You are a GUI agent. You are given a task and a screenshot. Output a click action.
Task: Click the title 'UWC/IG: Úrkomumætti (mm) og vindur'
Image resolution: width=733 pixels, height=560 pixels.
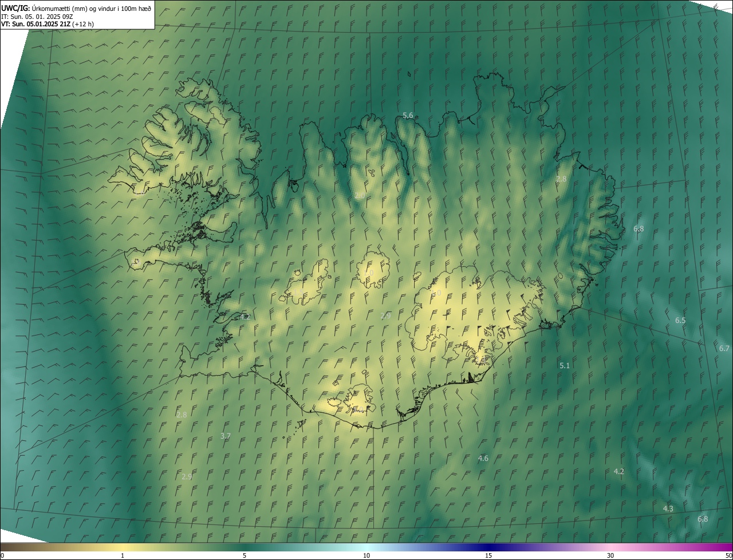click(76, 8)
